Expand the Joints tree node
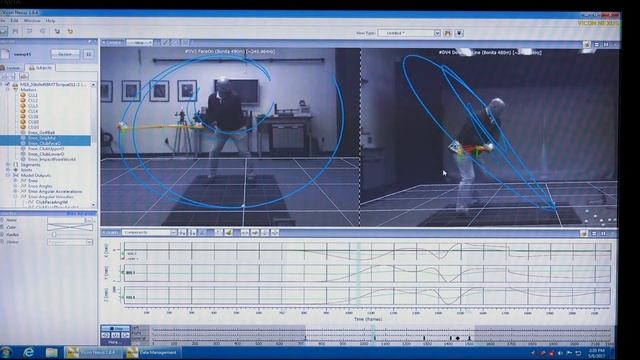640x360 pixels. (x=8, y=170)
